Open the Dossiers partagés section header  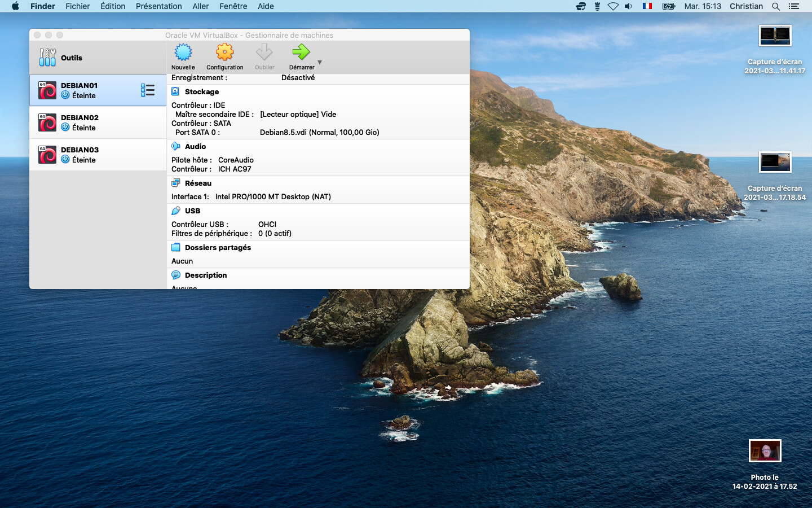[x=218, y=247]
